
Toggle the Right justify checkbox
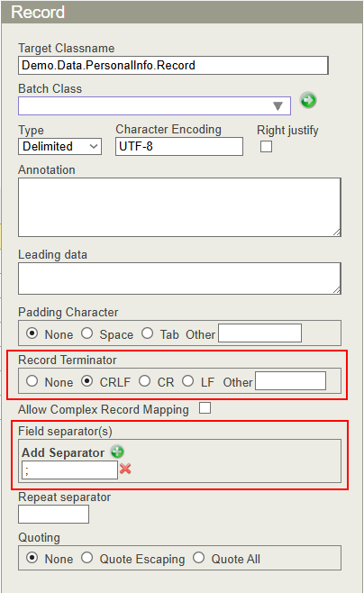pos(266,146)
